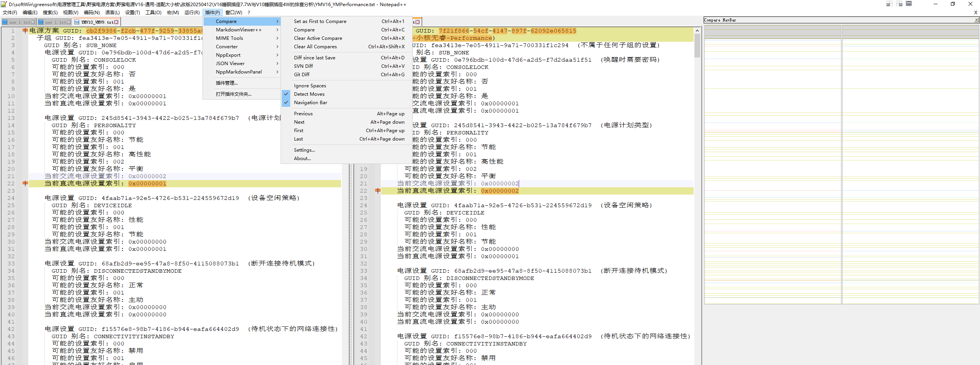980x365 pixels.
Task: Click the save-state icon on YMV10_YMV9.txt tab
Action: [77, 22]
